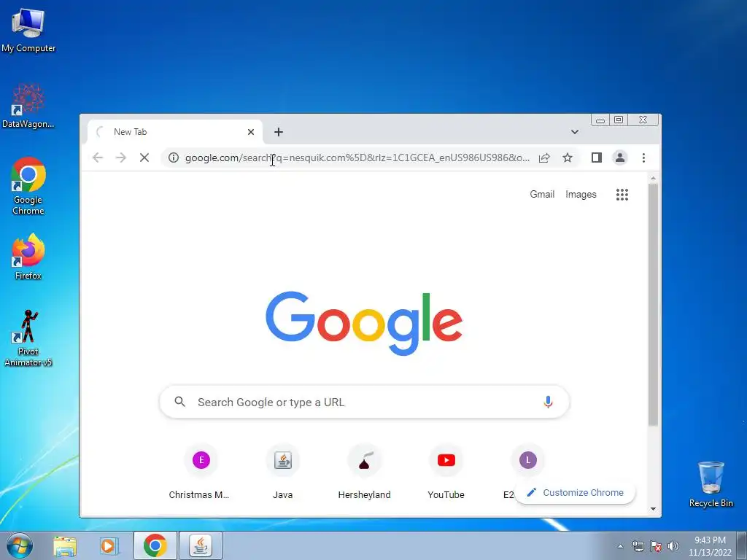Click the Google logo

[364, 323]
